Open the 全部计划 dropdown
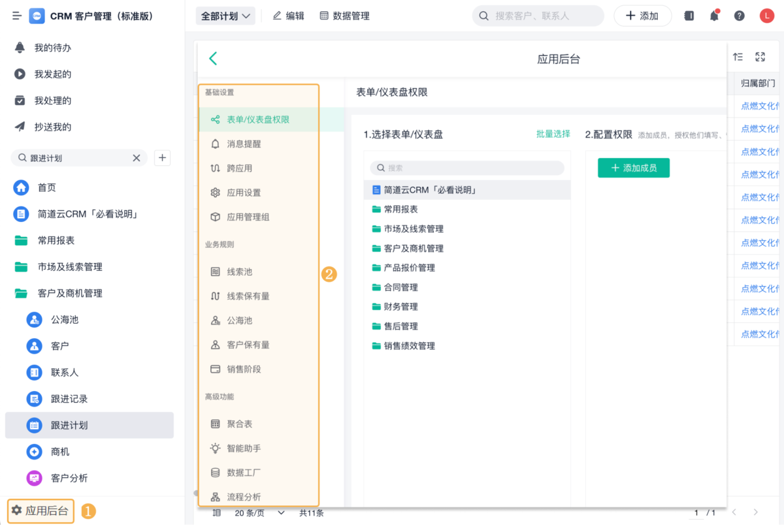 click(x=225, y=16)
